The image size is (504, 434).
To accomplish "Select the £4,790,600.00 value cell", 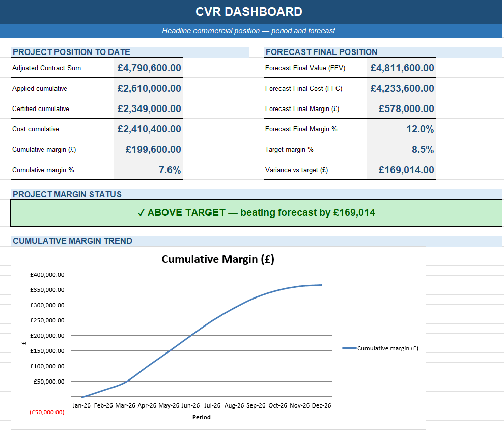I will [x=149, y=68].
